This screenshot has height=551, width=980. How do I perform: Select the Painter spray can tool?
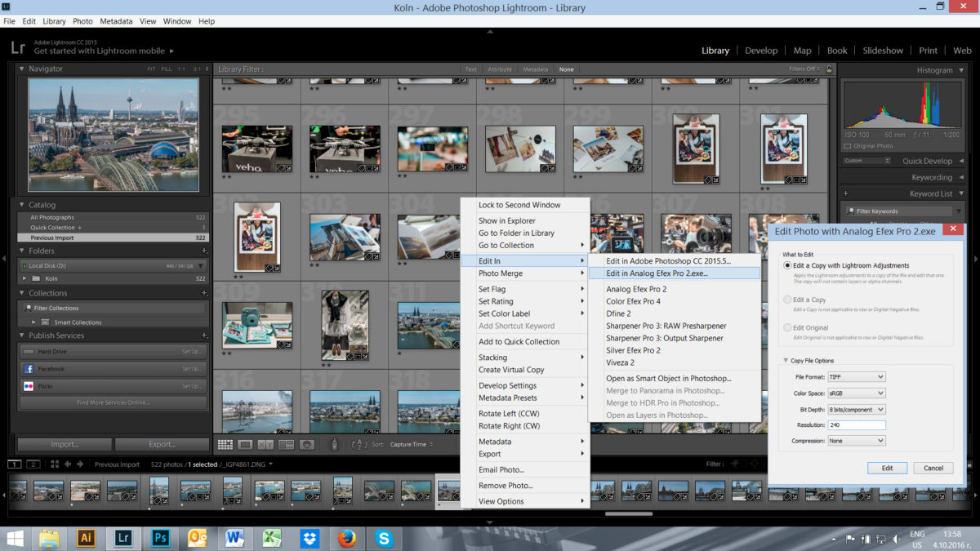[334, 445]
